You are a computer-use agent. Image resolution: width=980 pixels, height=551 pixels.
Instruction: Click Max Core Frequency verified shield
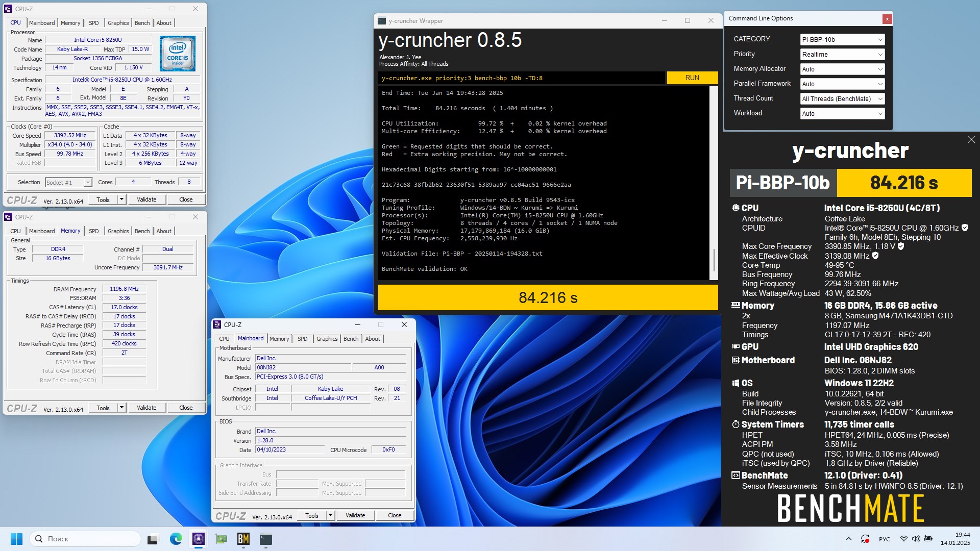pyautogui.click(x=901, y=246)
